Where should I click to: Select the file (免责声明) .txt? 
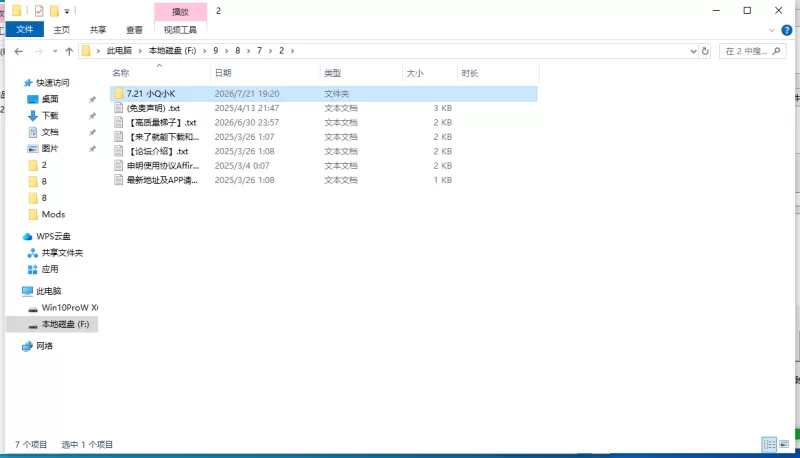click(323, 108)
